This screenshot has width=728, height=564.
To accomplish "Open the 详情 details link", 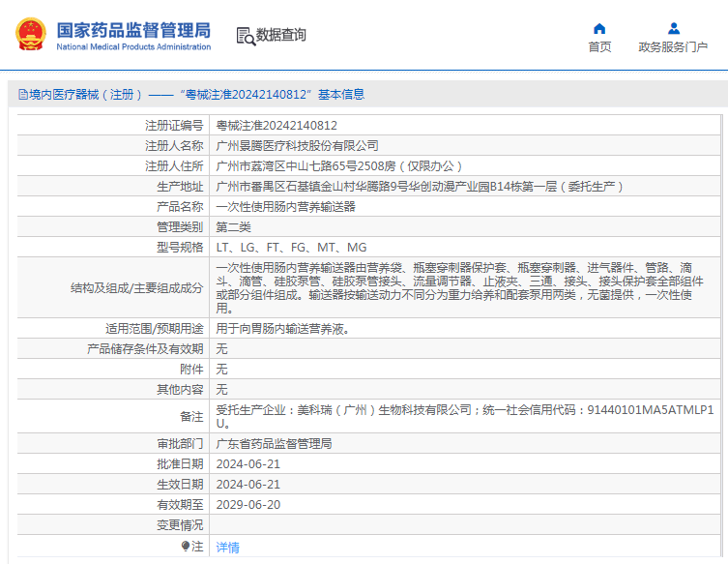I will click(x=227, y=548).
